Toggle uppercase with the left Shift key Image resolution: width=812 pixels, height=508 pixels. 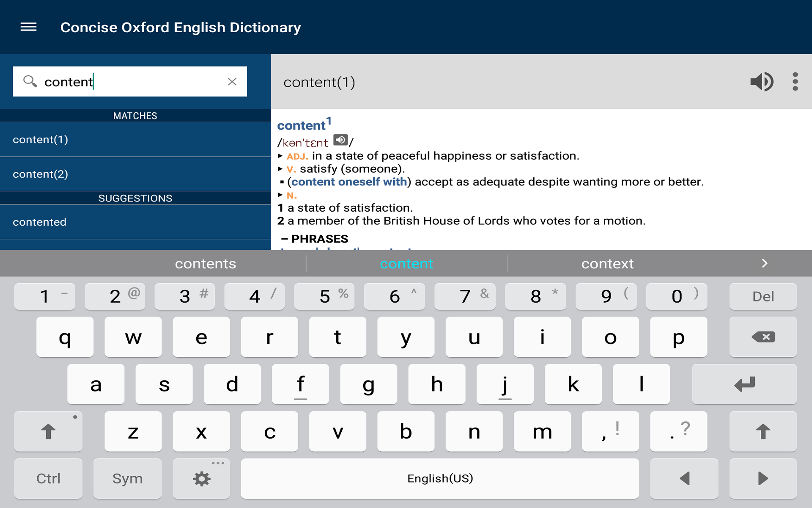coord(48,431)
